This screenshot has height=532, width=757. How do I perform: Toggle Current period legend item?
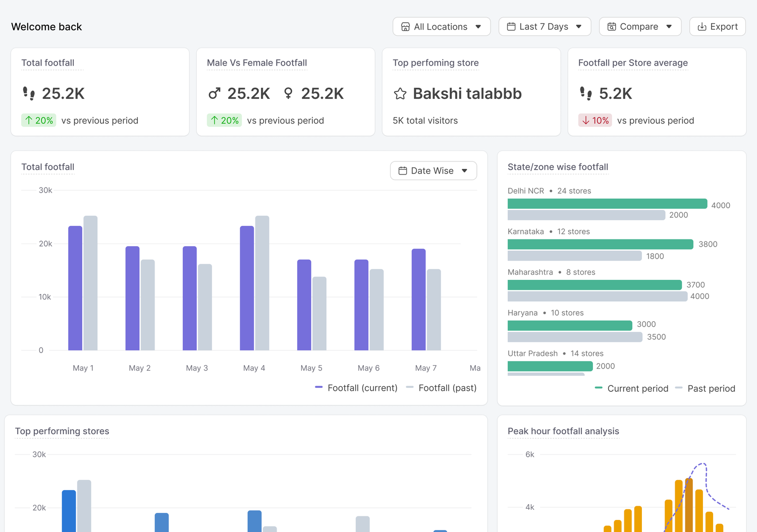tap(632, 389)
